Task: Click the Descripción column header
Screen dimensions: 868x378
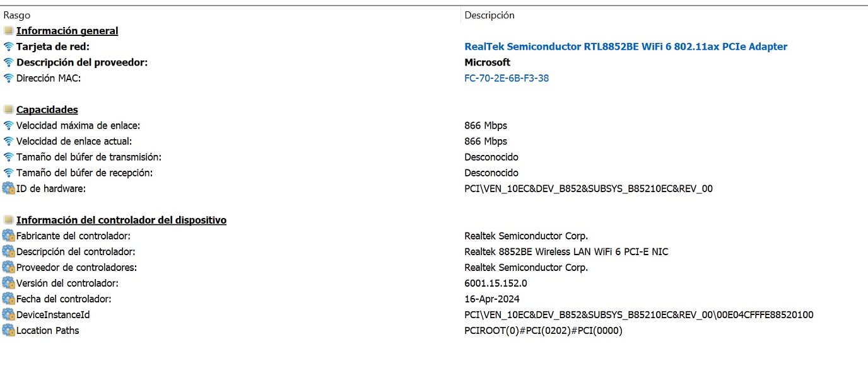Action: click(x=490, y=15)
